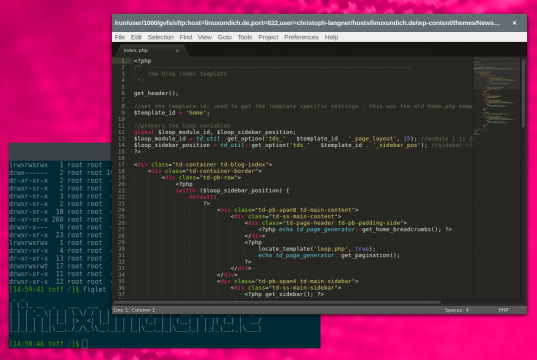
Task: Open the Selection menu
Action: [161, 37]
